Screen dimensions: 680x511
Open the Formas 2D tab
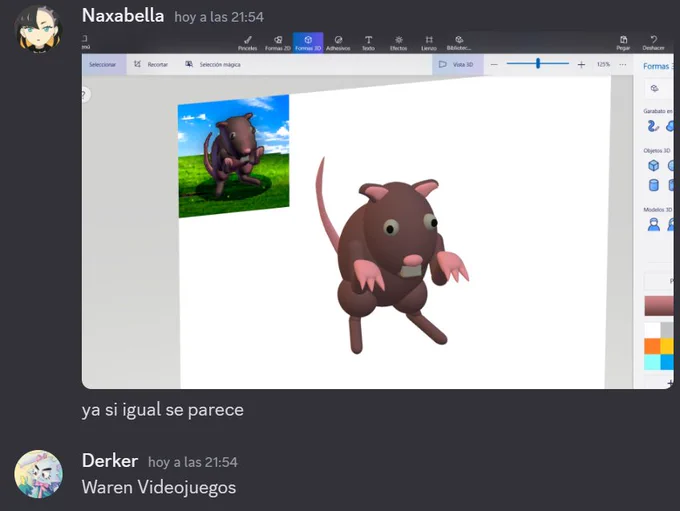tap(278, 43)
